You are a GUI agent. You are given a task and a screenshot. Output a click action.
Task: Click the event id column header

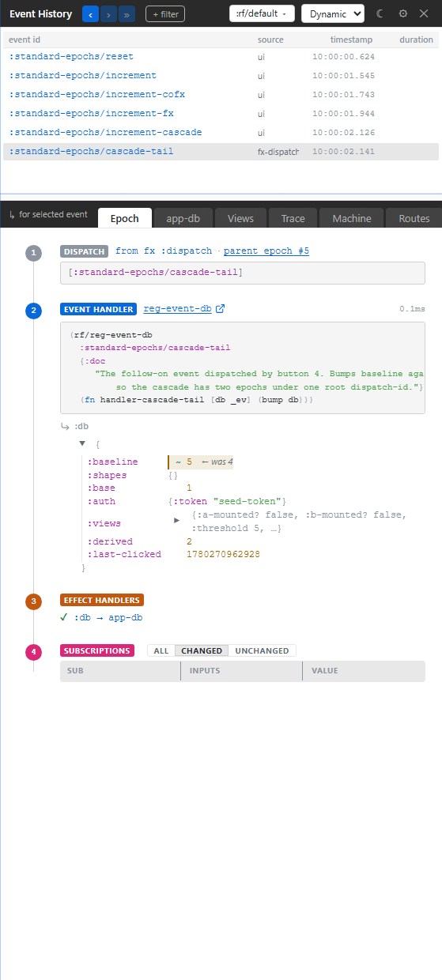(25, 40)
